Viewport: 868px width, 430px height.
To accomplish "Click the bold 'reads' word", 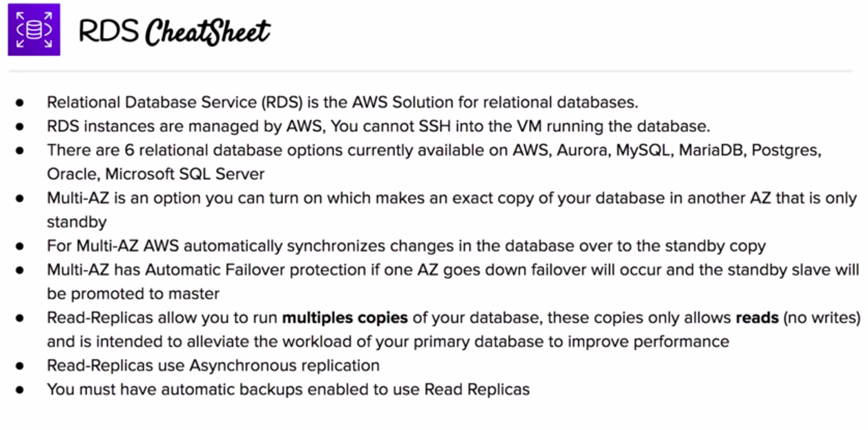I will (x=757, y=318).
